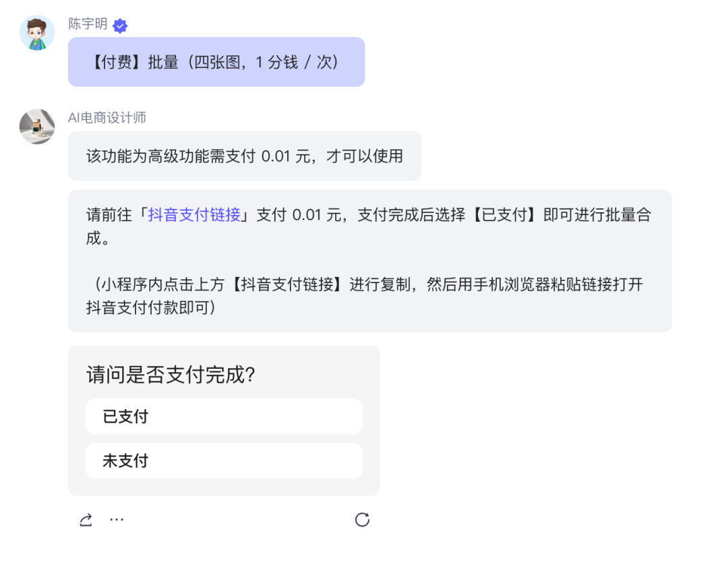Open the 抖音支付链接 hyperlink
The image size is (728, 575).
point(194,215)
